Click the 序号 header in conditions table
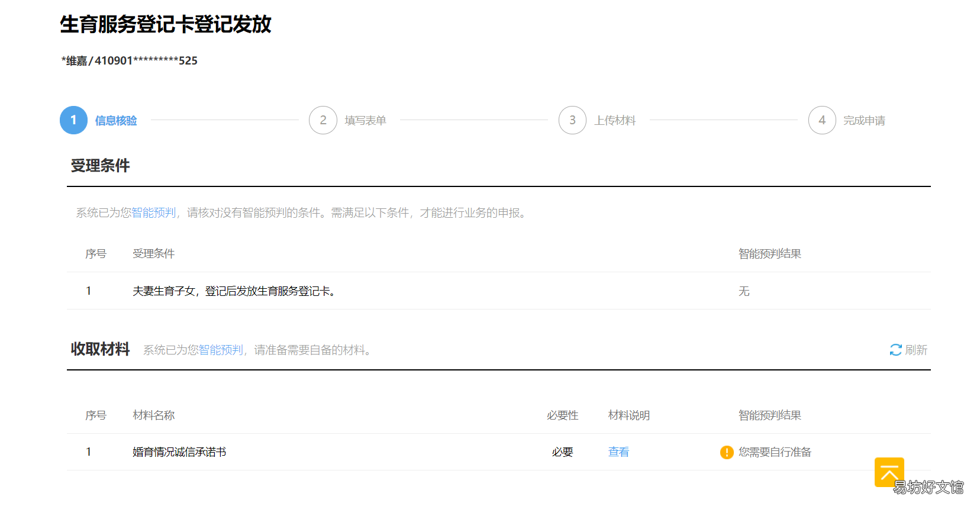The image size is (980, 506). (x=96, y=254)
